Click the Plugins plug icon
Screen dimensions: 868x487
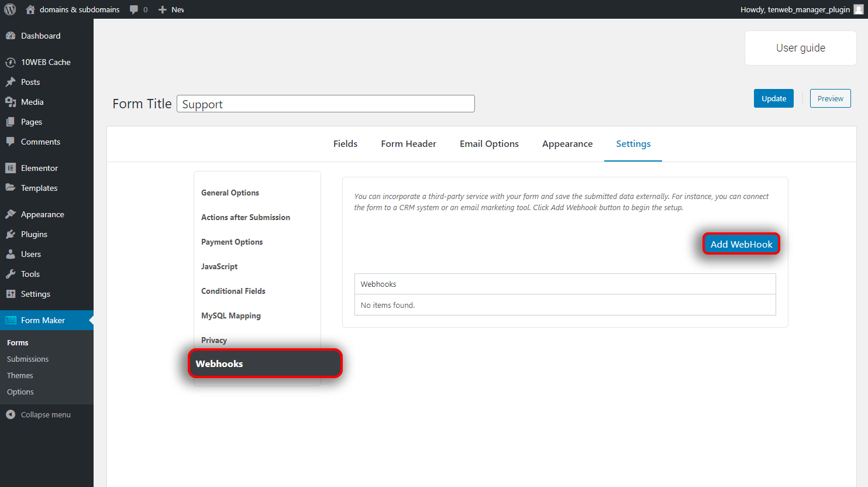[x=11, y=234]
